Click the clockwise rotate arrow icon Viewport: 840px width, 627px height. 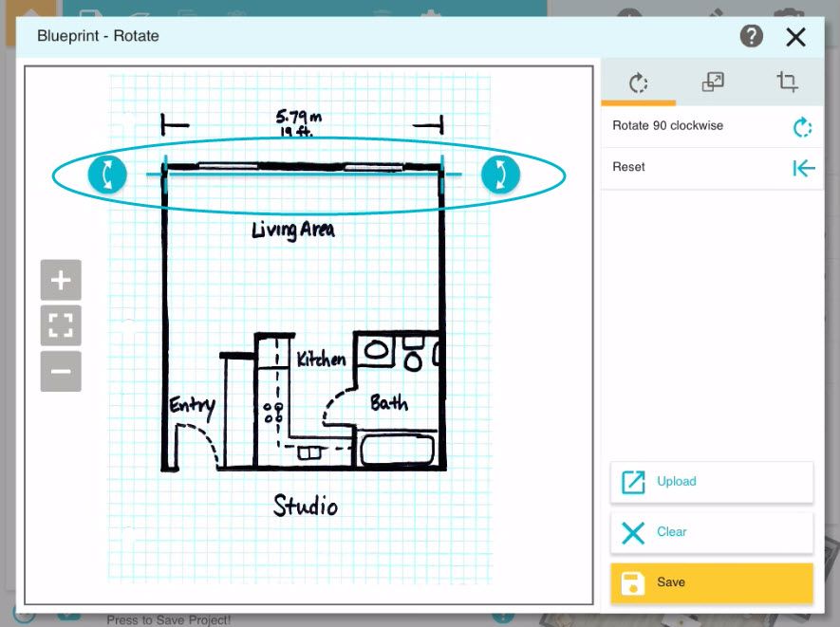(802, 127)
